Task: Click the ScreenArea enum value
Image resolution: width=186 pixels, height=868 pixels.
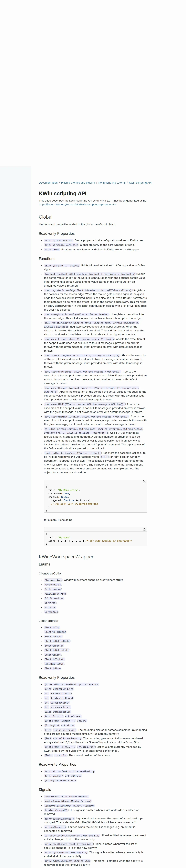Action: point(51,612)
